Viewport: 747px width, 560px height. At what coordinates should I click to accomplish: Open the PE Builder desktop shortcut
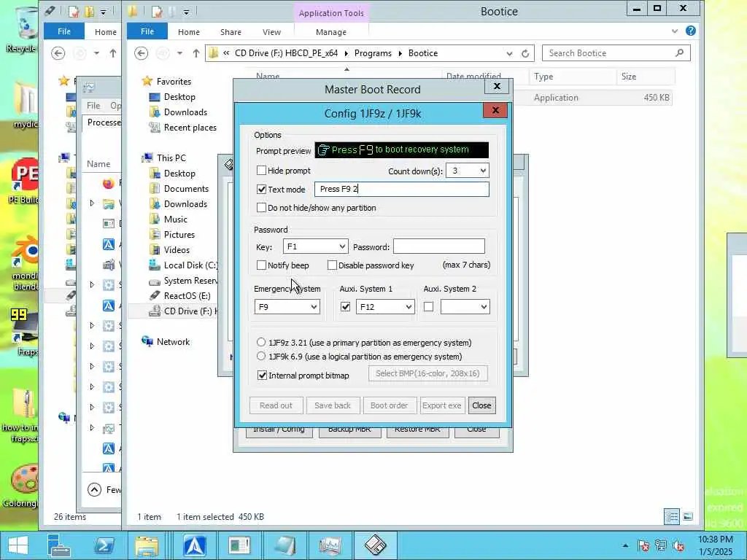(x=23, y=182)
